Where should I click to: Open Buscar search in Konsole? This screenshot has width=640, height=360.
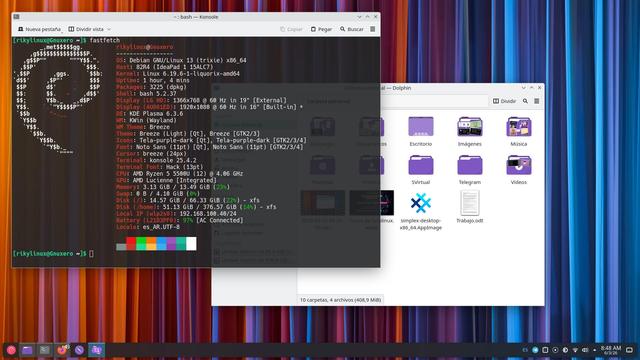(x=351, y=29)
